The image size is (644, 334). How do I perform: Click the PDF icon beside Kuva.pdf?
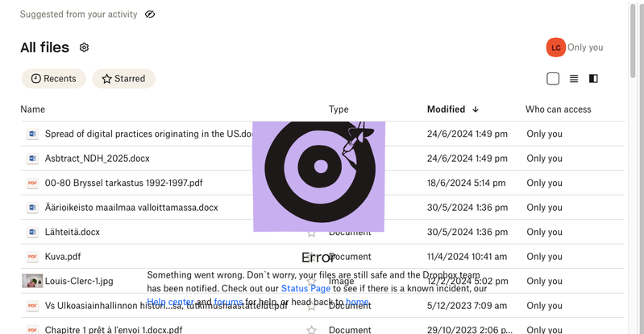click(x=32, y=257)
